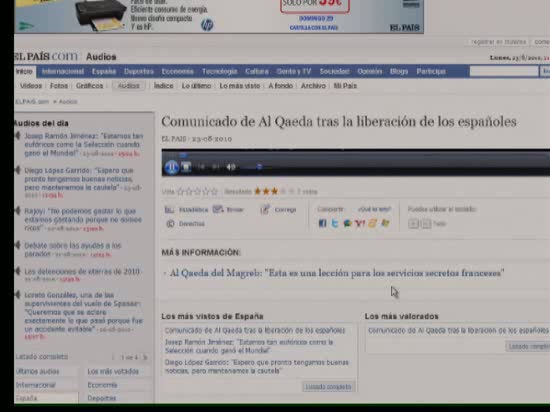Image resolution: width=550 pixels, height=412 pixels.
Task: Open the Sociedad section
Action: click(x=334, y=72)
